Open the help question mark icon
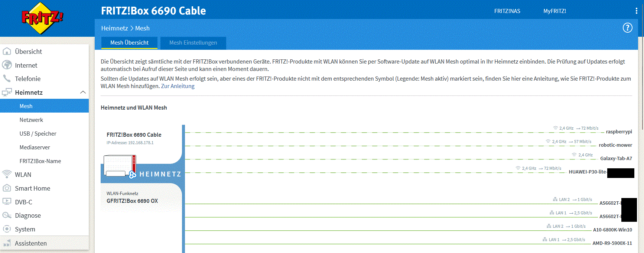 coord(627,28)
